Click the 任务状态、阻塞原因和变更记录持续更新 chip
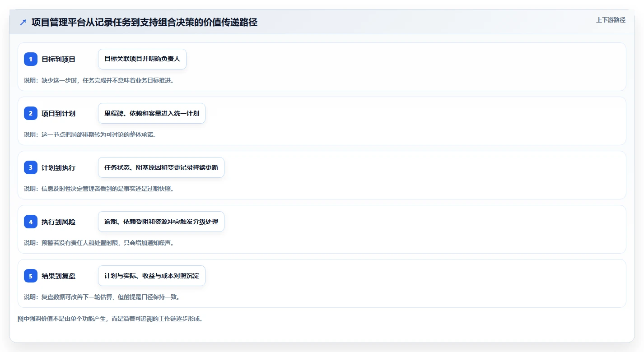The image size is (644, 352). tap(161, 167)
